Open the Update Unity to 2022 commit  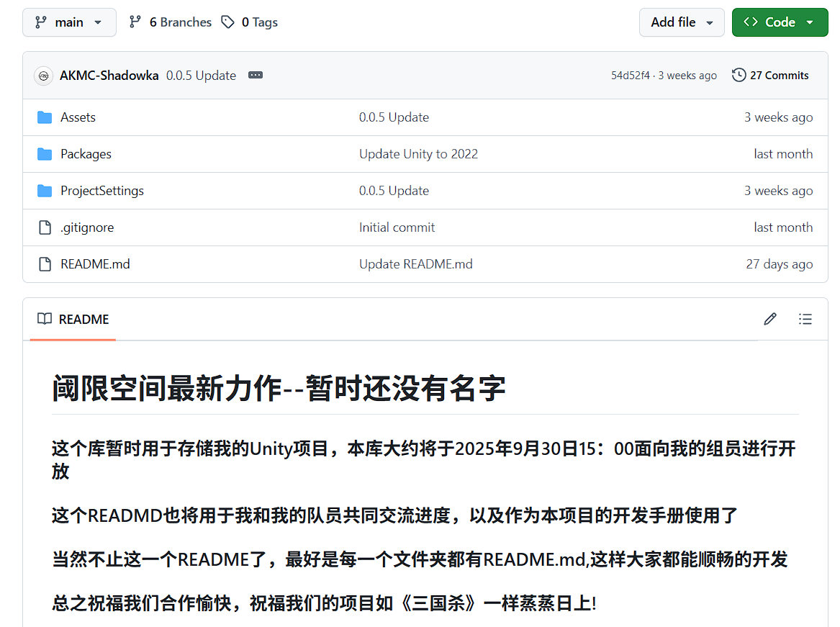(x=418, y=154)
